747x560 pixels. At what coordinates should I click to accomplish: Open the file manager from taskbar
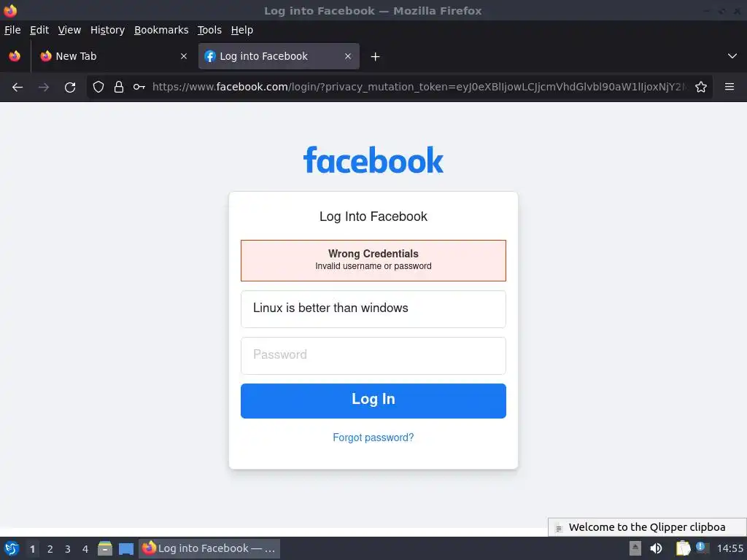pos(105,548)
